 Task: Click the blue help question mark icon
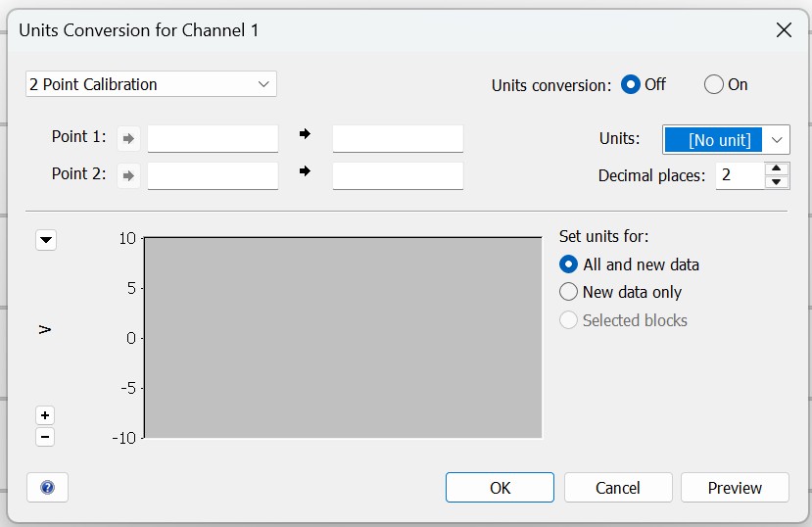pos(47,487)
